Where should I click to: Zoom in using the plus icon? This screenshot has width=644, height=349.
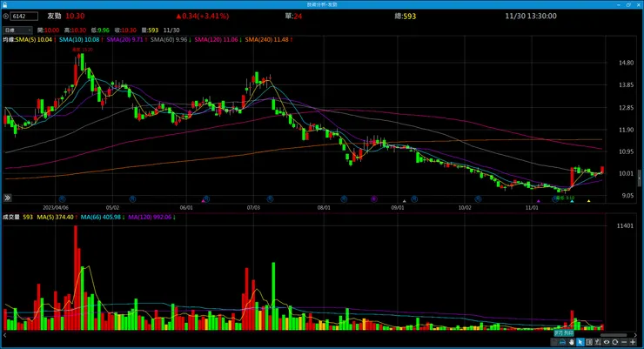pos(633,342)
